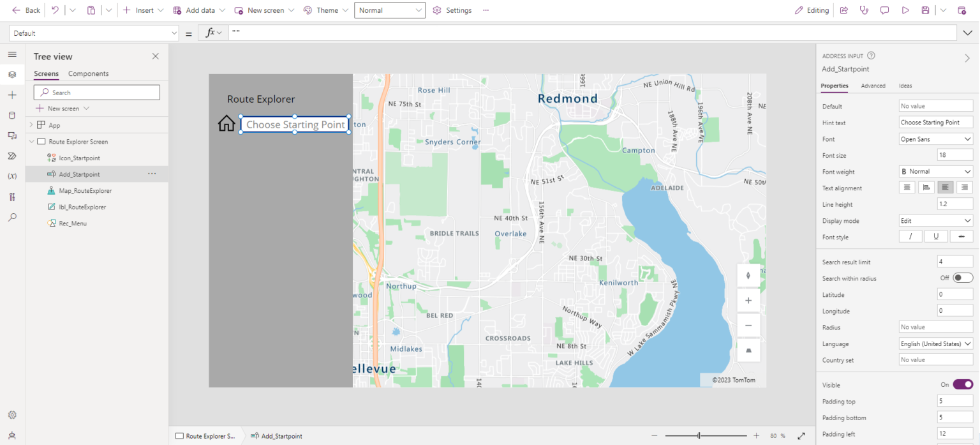Open the Display mode dropdown

935,220
